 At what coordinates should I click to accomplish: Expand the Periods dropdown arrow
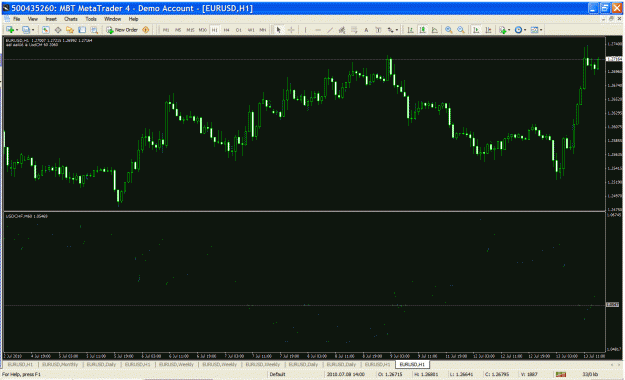tap(525, 30)
